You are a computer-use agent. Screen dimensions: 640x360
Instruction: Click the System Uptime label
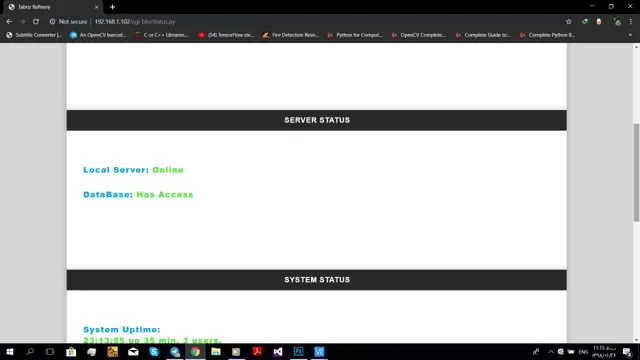pos(122,329)
